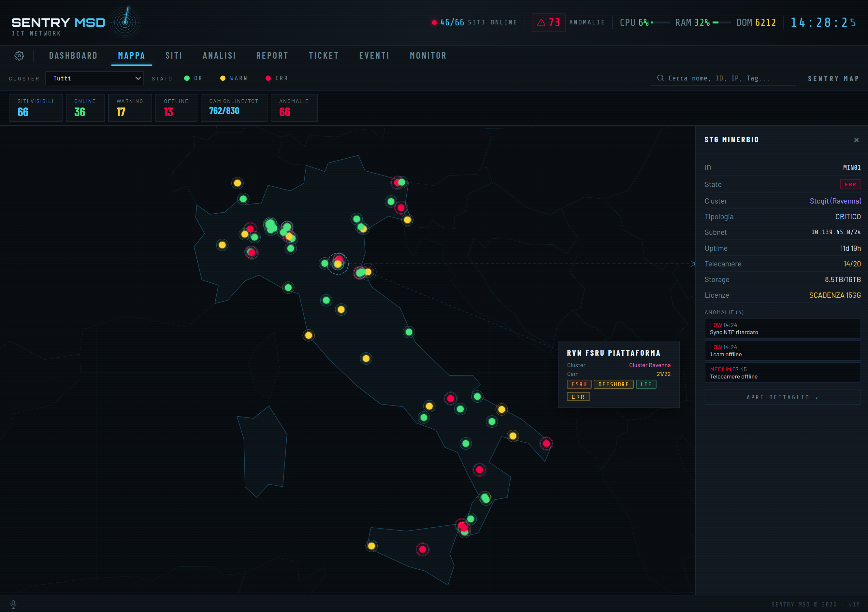Viewport: 868px width, 612px height.
Task: Go to the Dashboard tab
Action: (x=73, y=56)
